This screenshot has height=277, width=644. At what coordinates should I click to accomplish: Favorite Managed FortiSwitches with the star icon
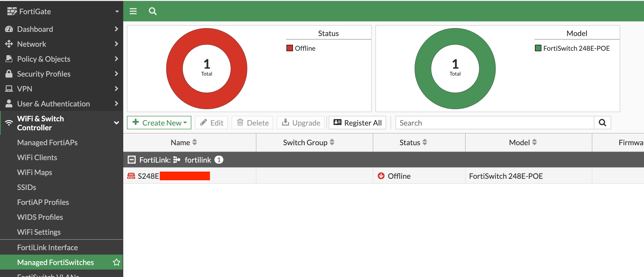(117, 262)
